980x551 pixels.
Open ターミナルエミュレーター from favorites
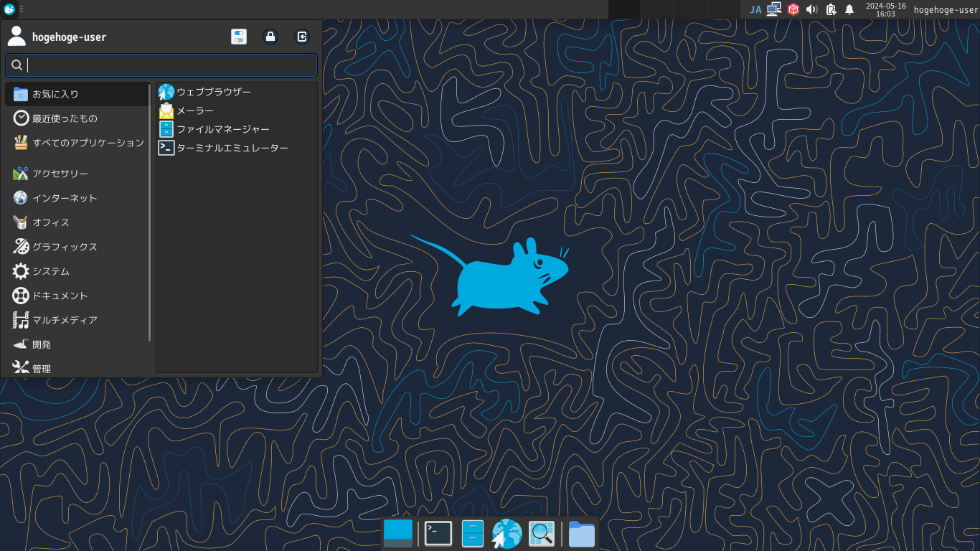[x=232, y=148]
